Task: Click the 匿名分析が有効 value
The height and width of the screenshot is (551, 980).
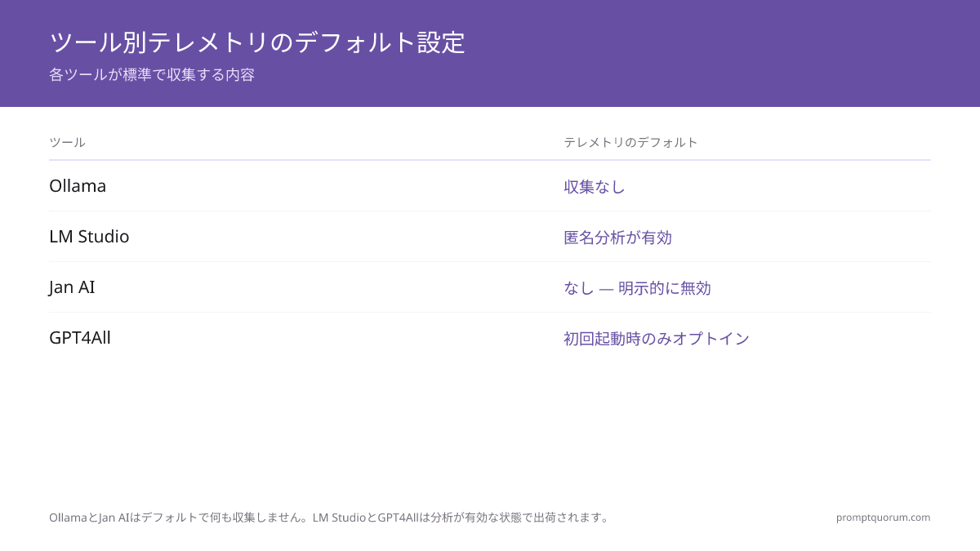Action: (617, 238)
